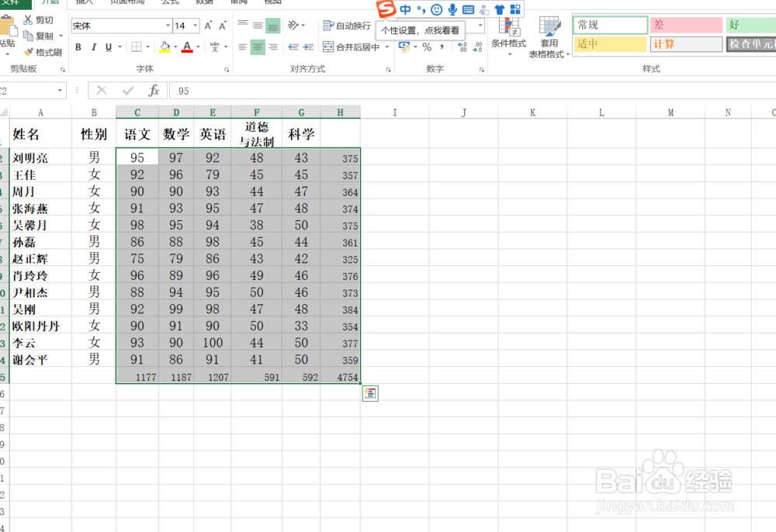Image resolution: width=776 pixels, height=532 pixels.
Task: Click the Cut (剪切) scissors button
Action: pyautogui.click(x=39, y=20)
